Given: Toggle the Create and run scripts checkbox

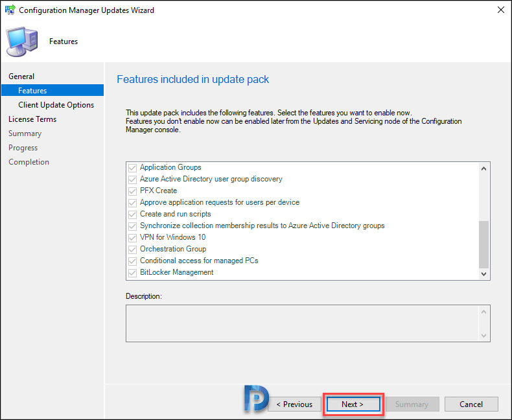Looking at the screenshot, I should [132, 215].
